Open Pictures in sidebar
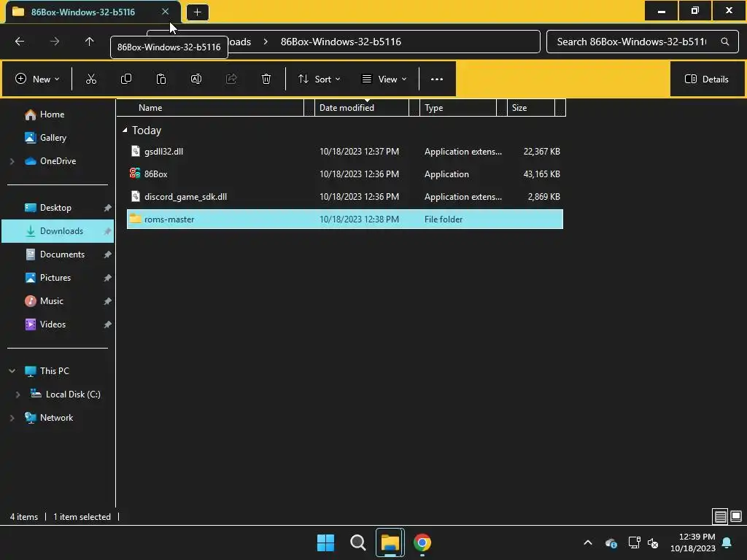This screenshot has height=560, width=747. 55,278
